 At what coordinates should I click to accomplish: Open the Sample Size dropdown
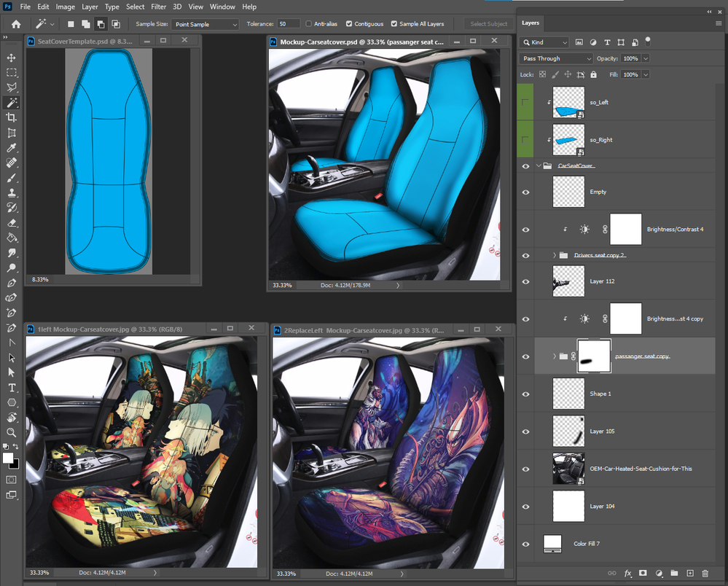pos(205,24)
